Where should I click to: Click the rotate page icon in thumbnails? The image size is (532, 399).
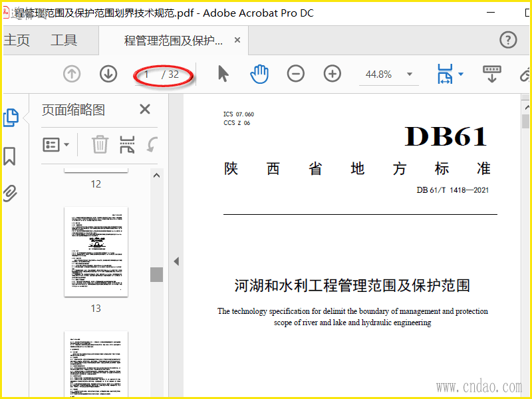click(152, 144)
